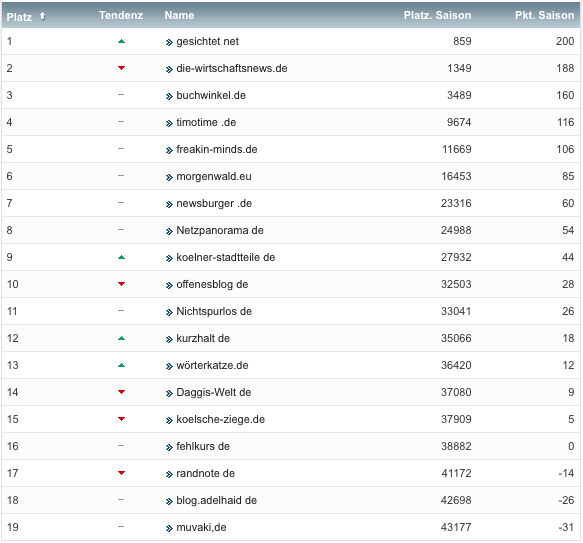The image size is (583, 543).
Task: Sort by the Platz column header
Action: click(19, 17)
